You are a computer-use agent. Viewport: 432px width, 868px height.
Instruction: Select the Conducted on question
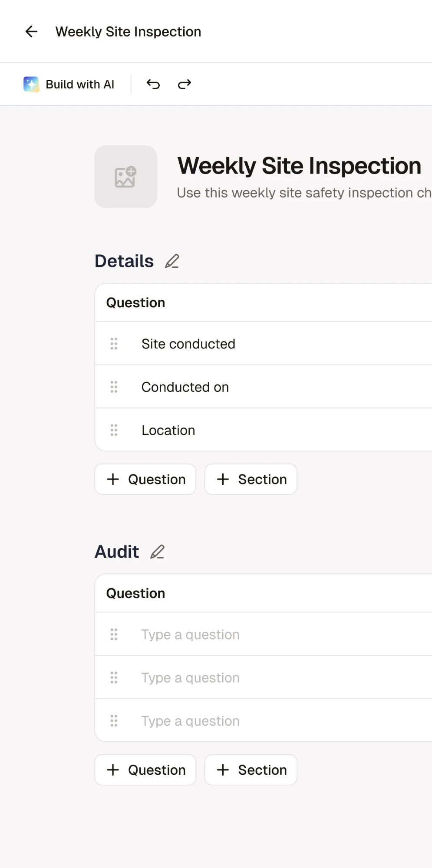185,387
